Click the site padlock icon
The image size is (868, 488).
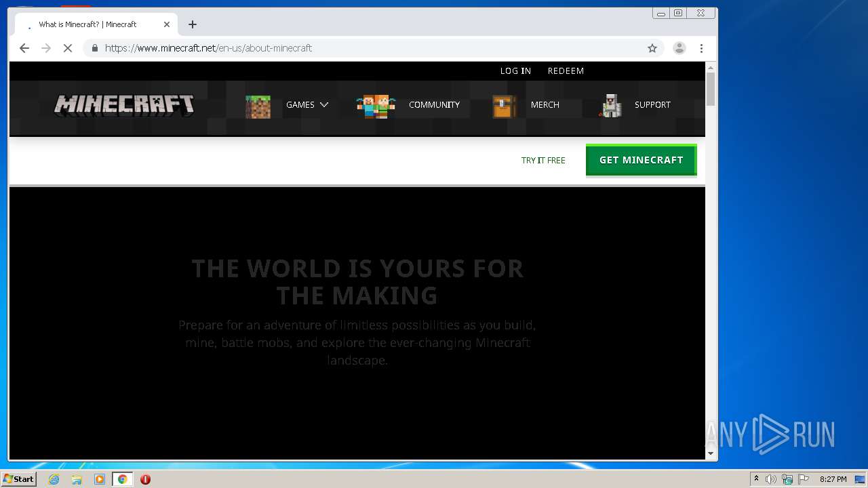(94, 48)
